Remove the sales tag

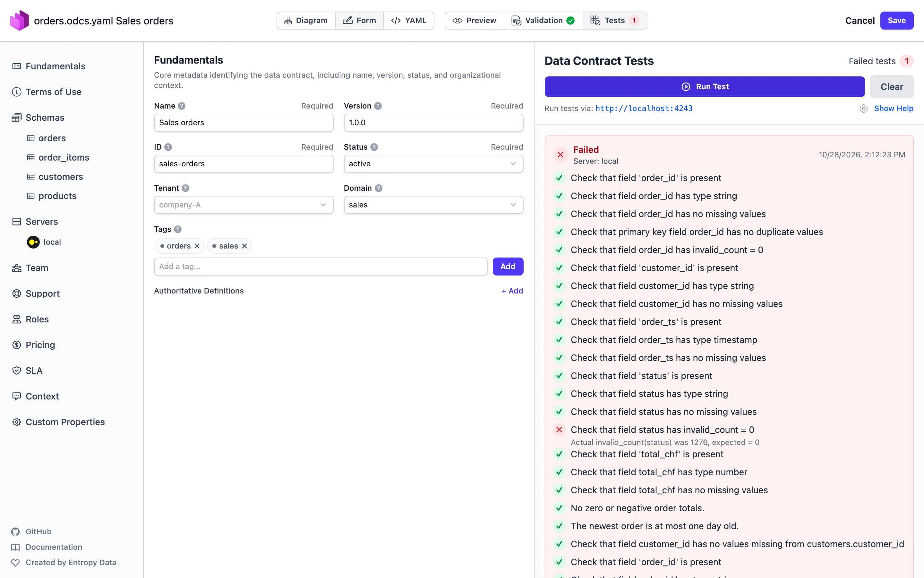(244, 246)
